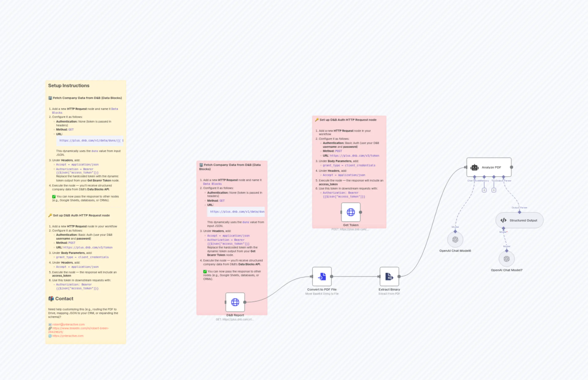Select the Extract Binary node icon
This screenshot has height=380, width=588.
click(389, 277)
